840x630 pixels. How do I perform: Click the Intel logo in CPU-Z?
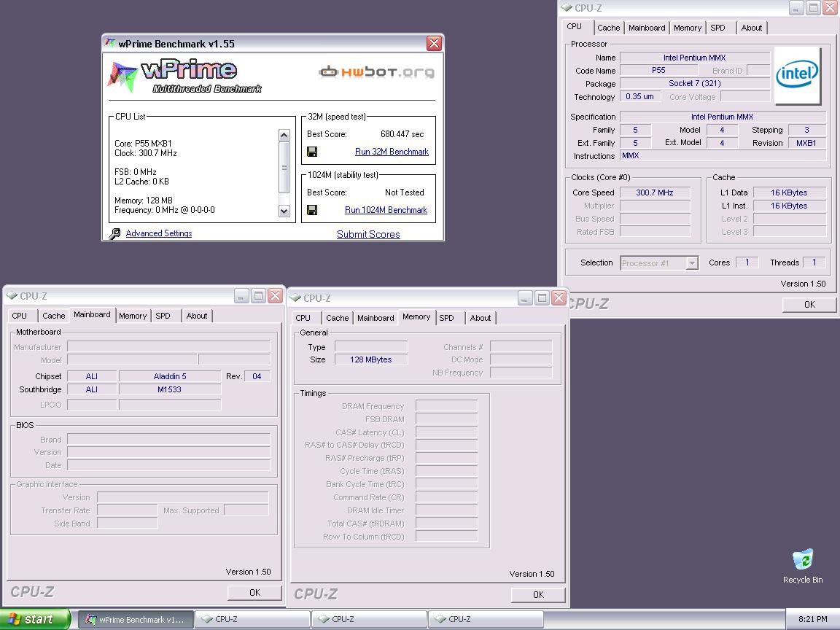click(x=797, y=75)
